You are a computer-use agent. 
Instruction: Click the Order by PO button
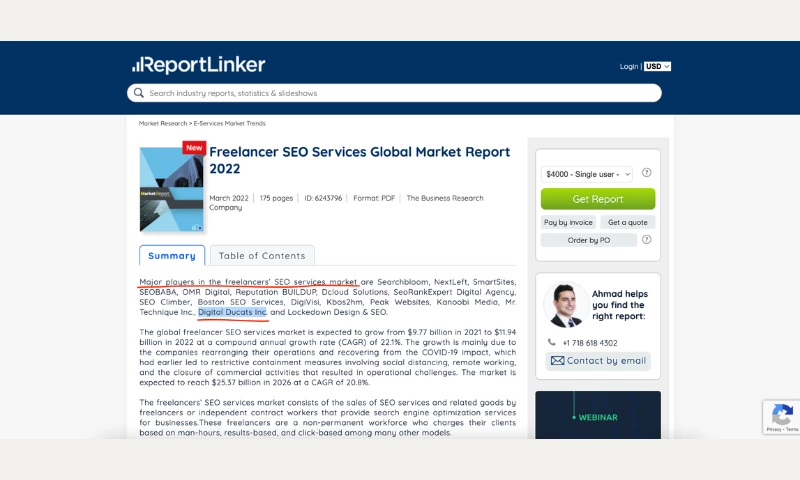[x=589, y=240]
